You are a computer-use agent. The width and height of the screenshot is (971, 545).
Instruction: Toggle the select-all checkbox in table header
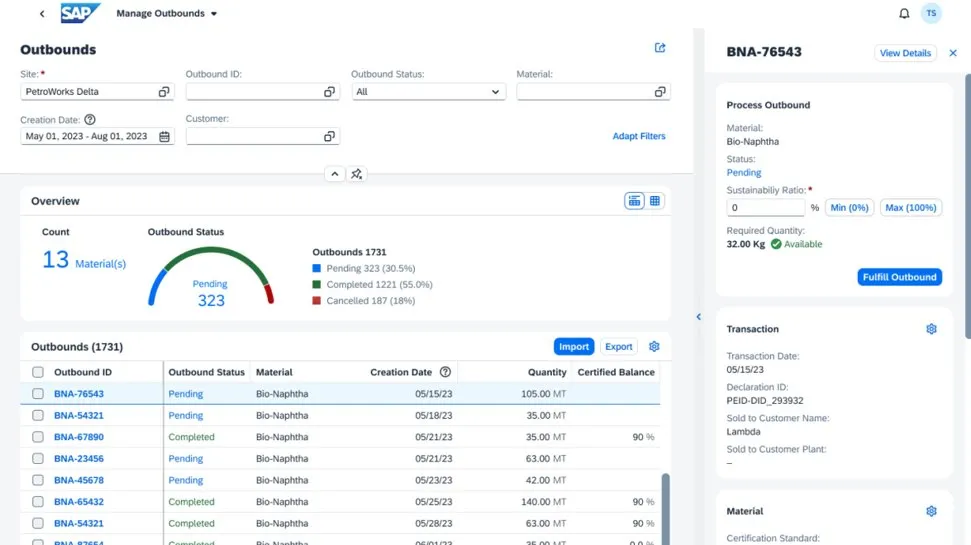coord(38,372)
